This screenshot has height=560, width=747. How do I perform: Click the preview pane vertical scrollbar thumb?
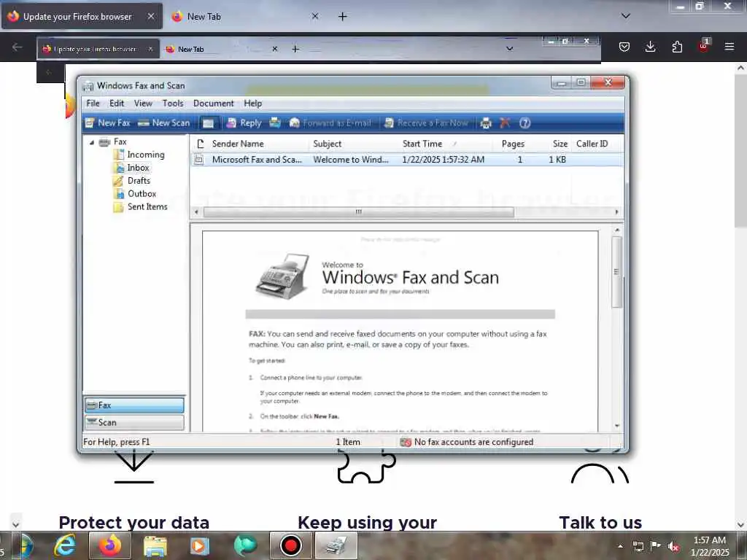(x=617, y=272)
